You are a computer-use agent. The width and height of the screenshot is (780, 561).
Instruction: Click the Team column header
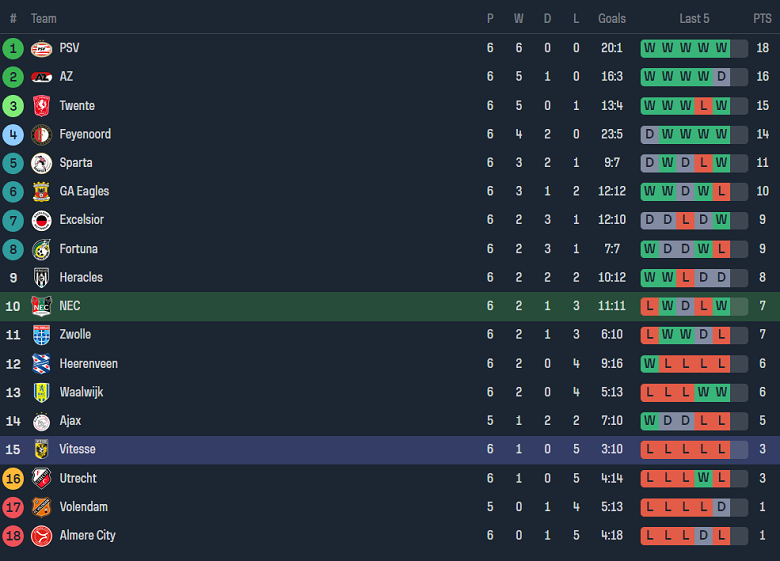coord(44,19)
